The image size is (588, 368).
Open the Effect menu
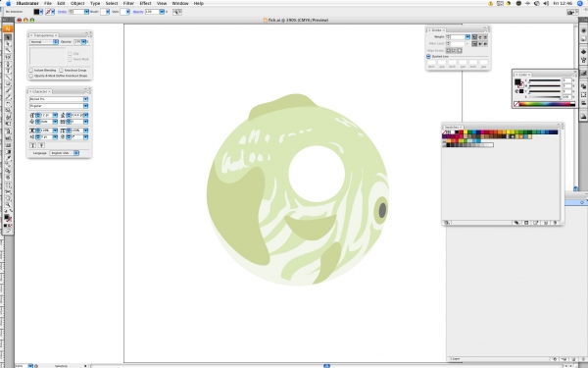(x=145, y=3)
